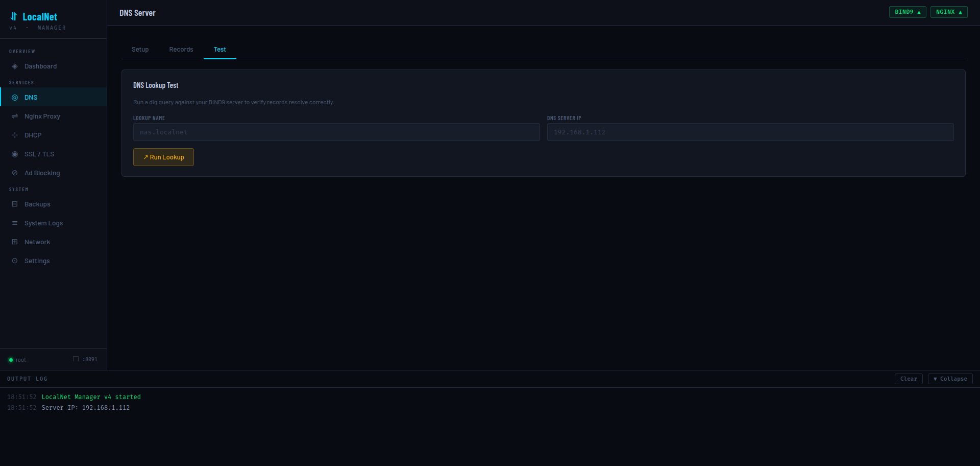
Task: Open the System Logs page
Action: (53, 223)
